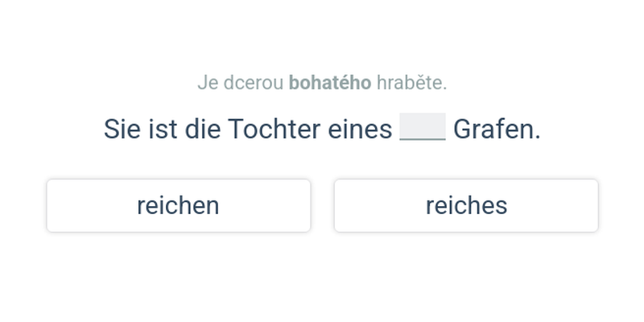Answer with the "reiches" word choice
This screenshot has width=644, height=322.
click(x=466, y=206)
